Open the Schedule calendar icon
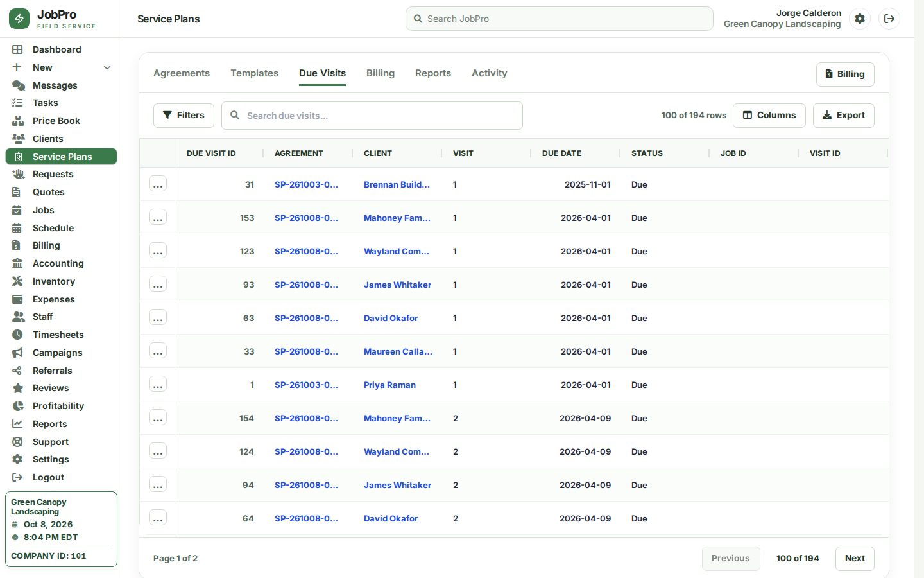Viewport: 924px width, 578px height. (x=17, y=228)
